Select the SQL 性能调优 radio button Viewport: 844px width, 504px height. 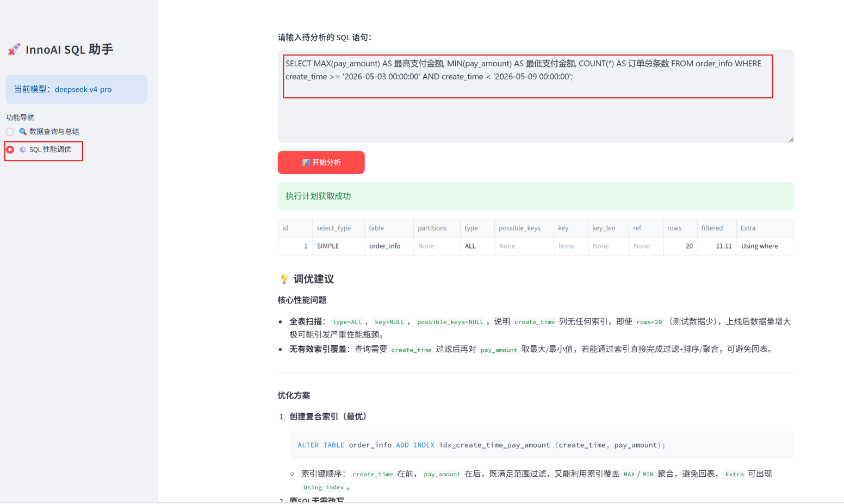click(x=10, y=150)
